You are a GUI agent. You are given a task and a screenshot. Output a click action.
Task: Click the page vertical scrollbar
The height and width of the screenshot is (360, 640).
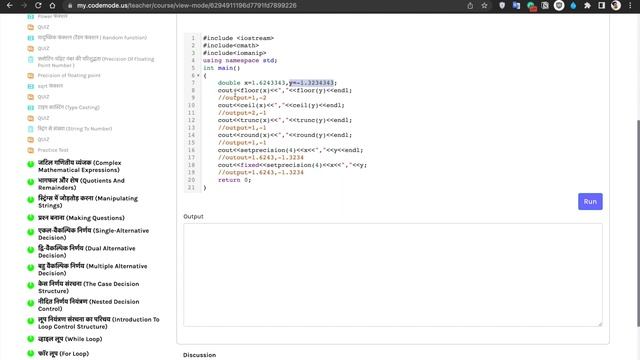(x=638, y=223)
